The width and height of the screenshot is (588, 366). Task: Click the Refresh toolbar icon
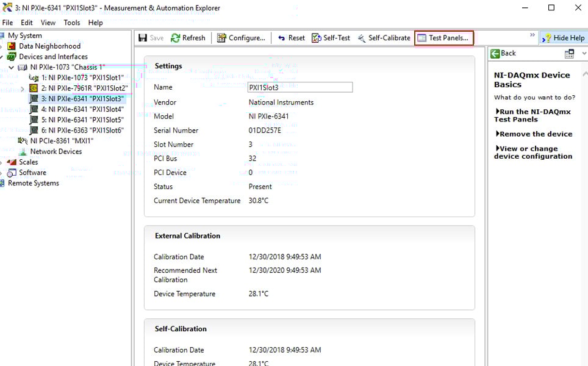176,38
